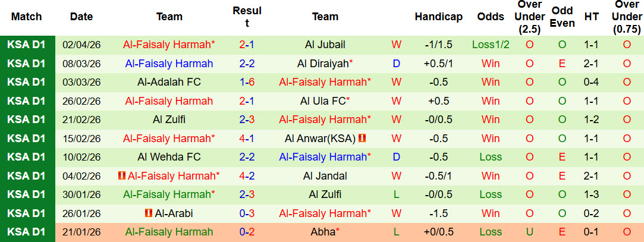The width and height of the screenshot is (644, 242).
Task: Click the 1-6 result score
Action: pos(247,82)
